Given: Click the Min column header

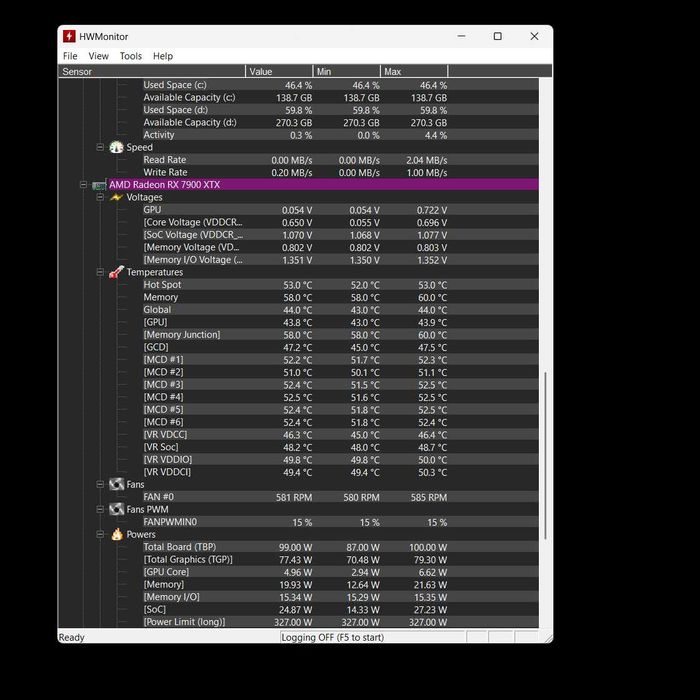Looking at the screenshot, I should 346,71.
